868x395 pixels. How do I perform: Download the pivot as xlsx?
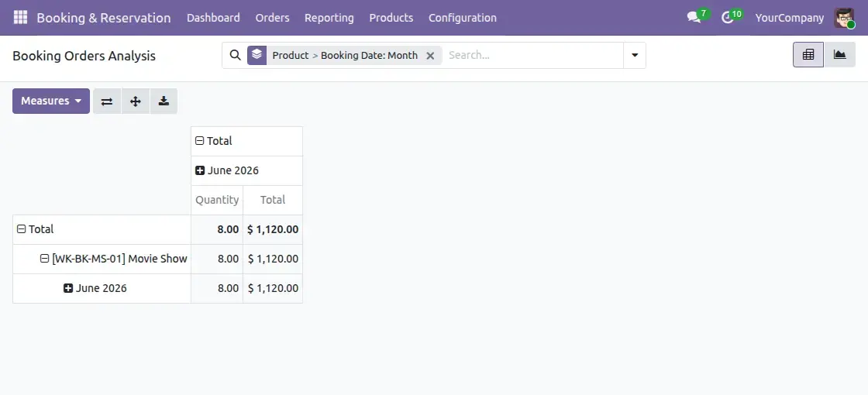[x=164, y=101]
